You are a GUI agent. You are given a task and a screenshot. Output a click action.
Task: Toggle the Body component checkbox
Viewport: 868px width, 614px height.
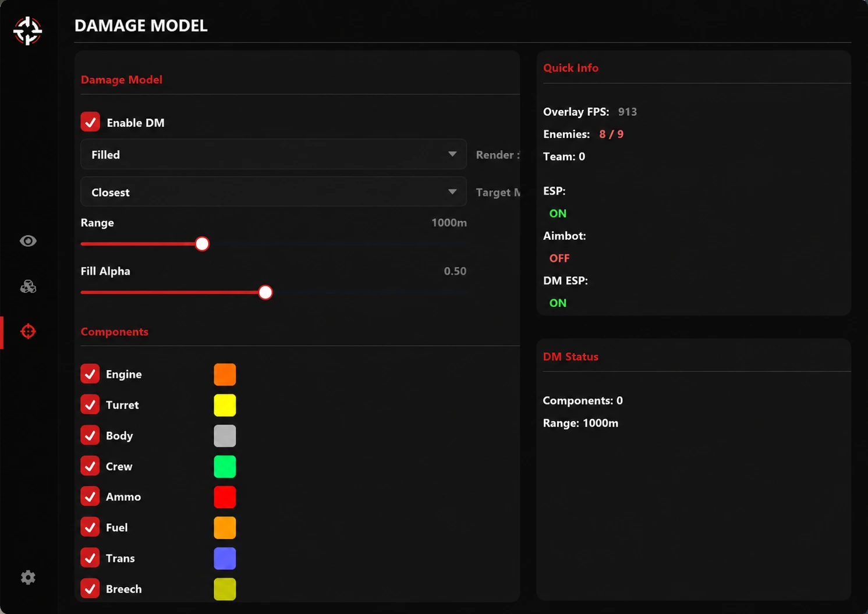[x=90, y=435]
